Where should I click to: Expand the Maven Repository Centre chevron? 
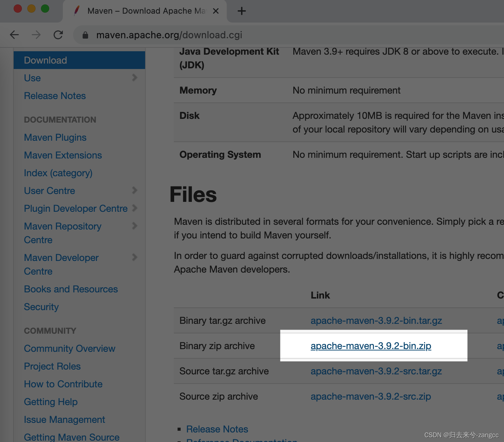click(x=135, y=226)
